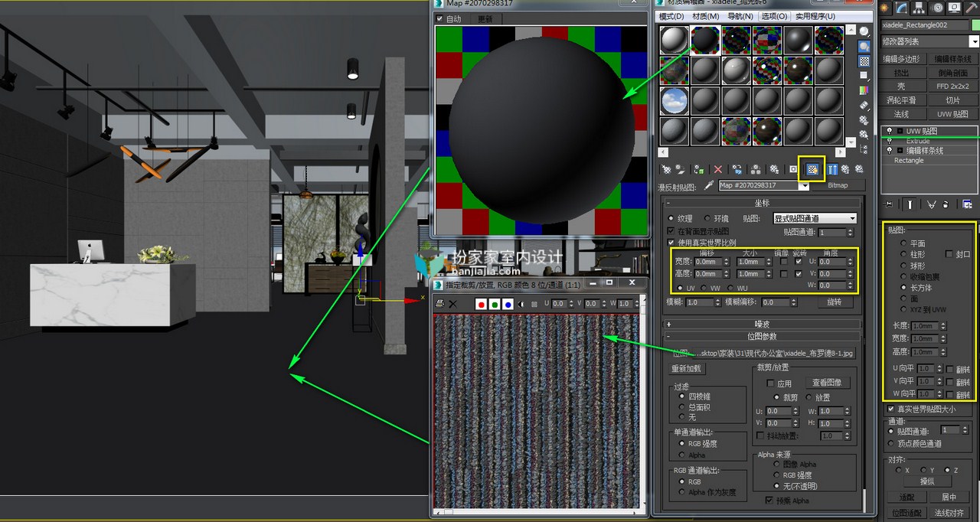Click Pin Stack icon below modifier stack
The height and width of the screenshot is (522, 980).
tap(888, 204)
